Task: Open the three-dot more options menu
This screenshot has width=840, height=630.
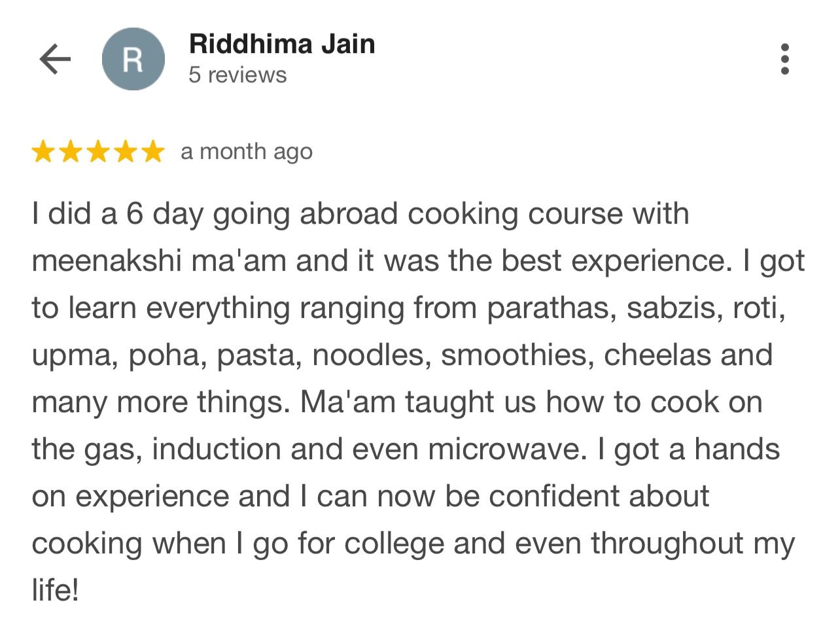Action: tap(785, 60)
